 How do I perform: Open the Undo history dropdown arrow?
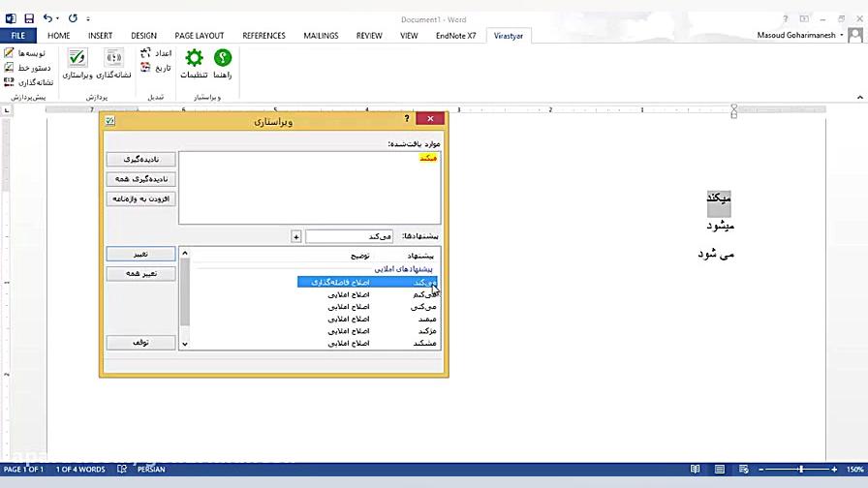click(57, 19)
